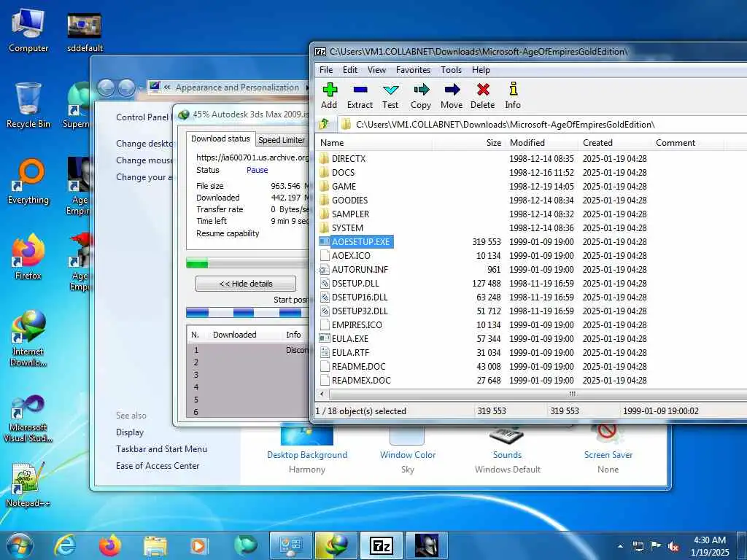The image size is (747, 560).
Task: Click 7-Zip icon in the taskbar
Action: point(382,545)
